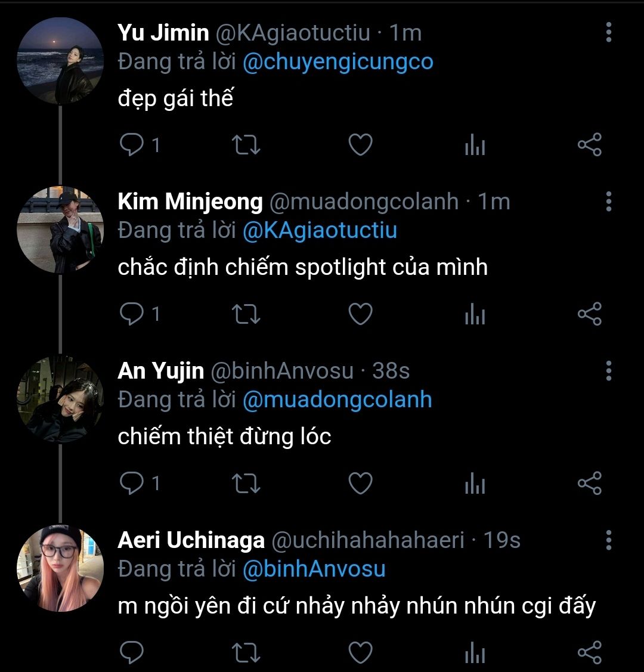Expand options menu for Aeri Uchinaga's tweet

[608, 540]
